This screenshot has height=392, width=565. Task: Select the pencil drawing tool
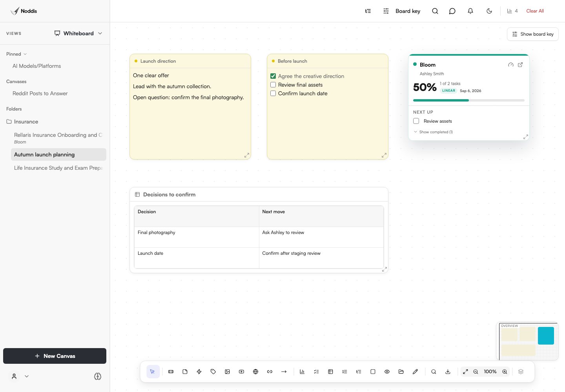415,372
